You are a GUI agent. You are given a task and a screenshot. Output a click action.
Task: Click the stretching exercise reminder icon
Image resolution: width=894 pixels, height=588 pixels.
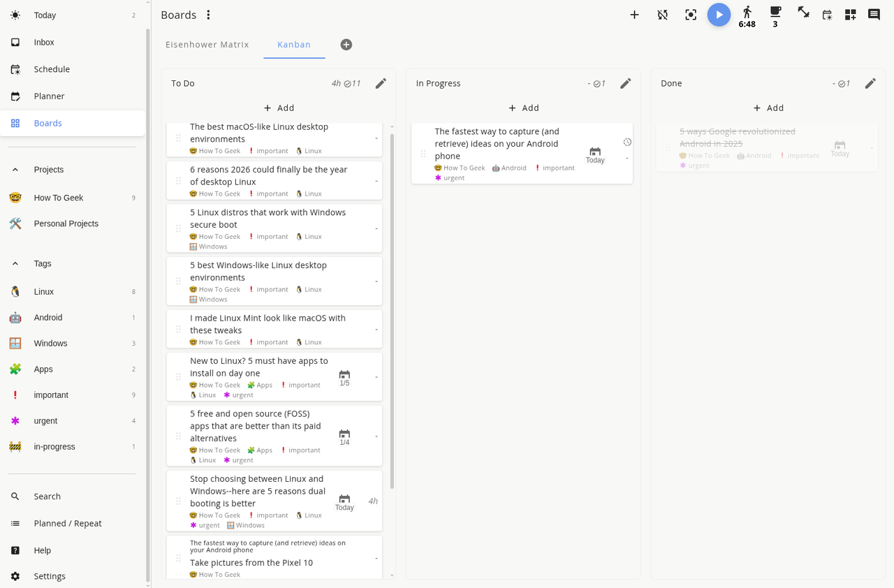803,12
